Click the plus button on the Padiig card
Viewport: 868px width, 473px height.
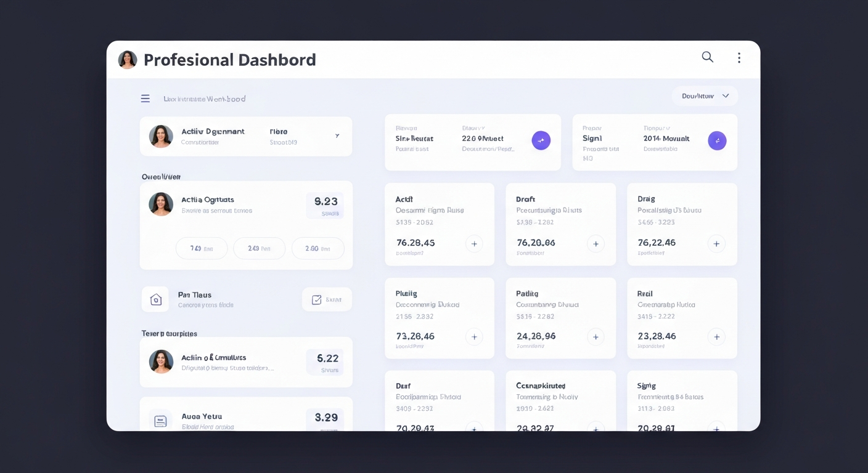coord(596,337)
